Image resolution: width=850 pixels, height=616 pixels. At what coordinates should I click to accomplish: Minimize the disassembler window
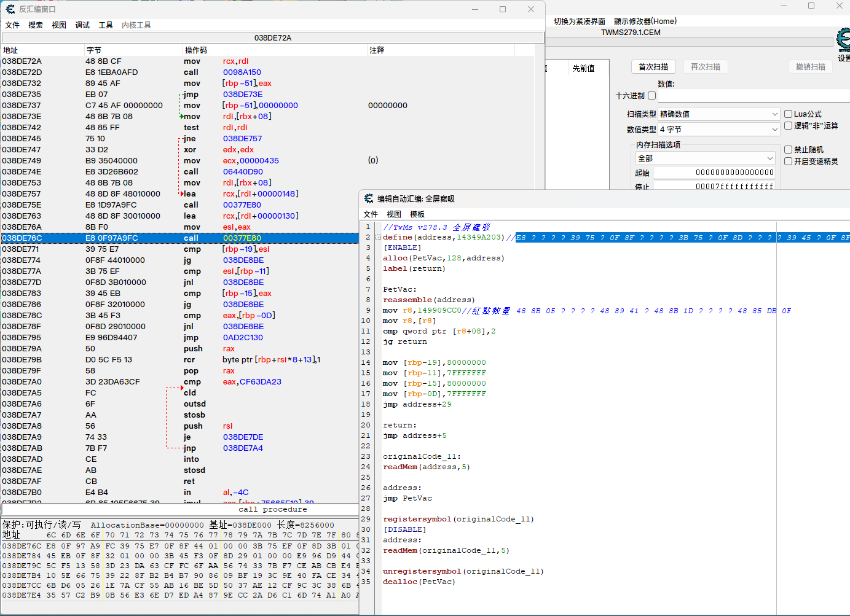click(475, 9)
